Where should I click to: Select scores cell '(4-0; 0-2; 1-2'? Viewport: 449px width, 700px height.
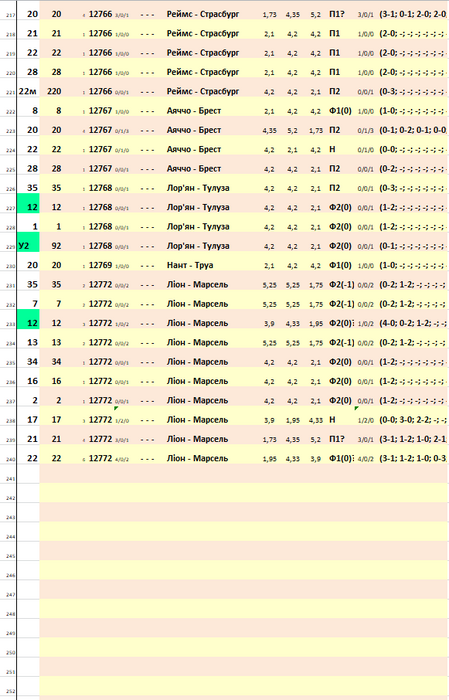pos(413,323)
